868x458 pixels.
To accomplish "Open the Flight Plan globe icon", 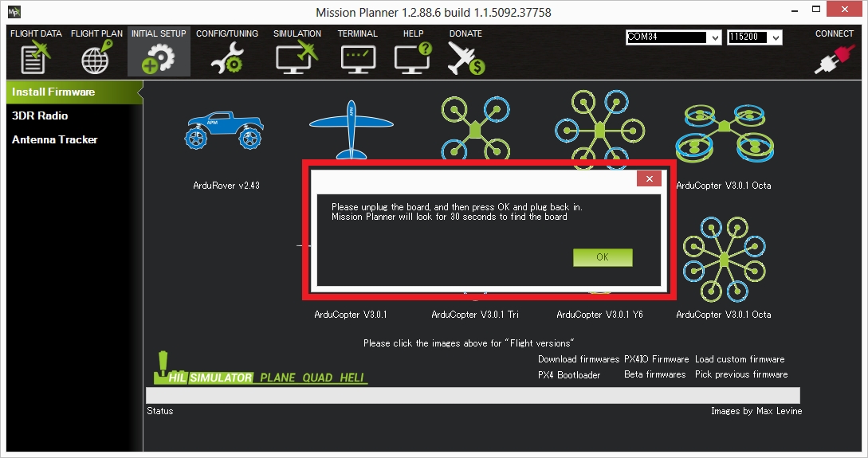I will click(96, 53).
